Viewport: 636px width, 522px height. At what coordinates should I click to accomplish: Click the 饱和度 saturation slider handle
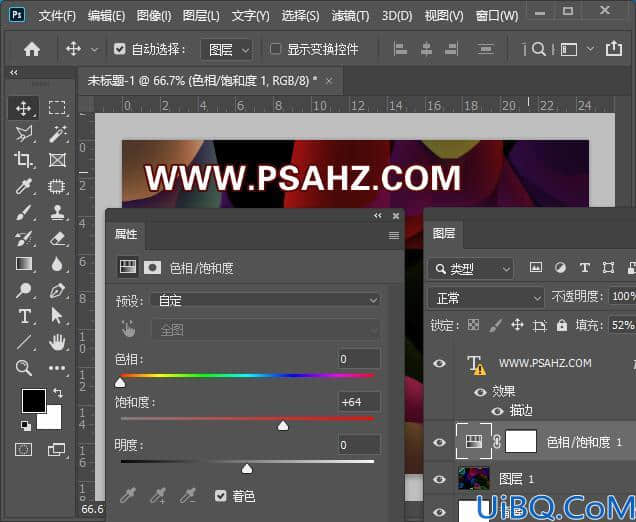point(283,425)
